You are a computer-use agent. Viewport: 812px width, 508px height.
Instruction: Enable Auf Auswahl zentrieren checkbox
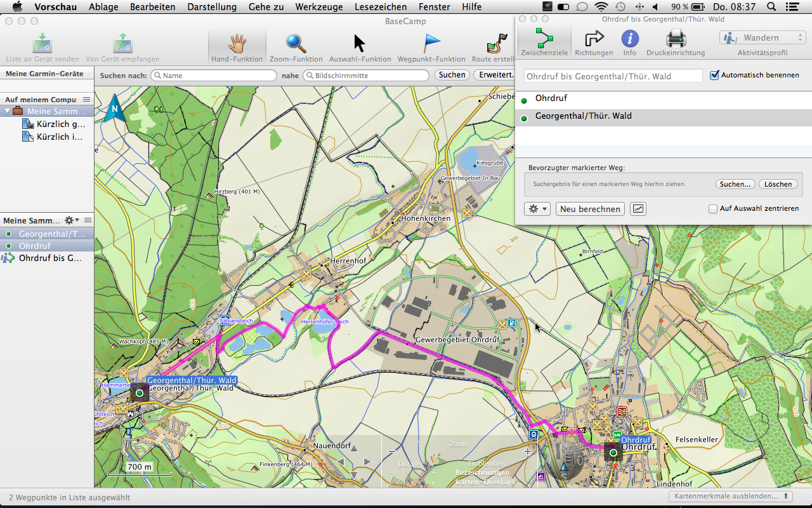(713, 209)
